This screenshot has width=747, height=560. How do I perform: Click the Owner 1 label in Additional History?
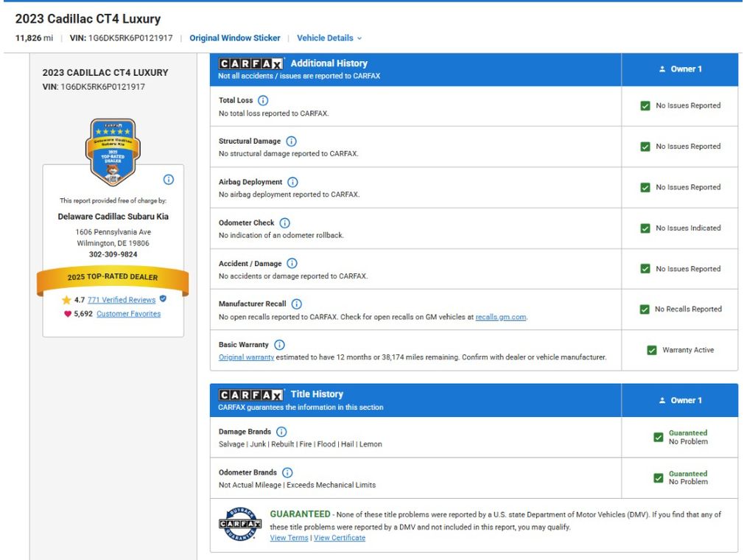click(x=686, y=69)
